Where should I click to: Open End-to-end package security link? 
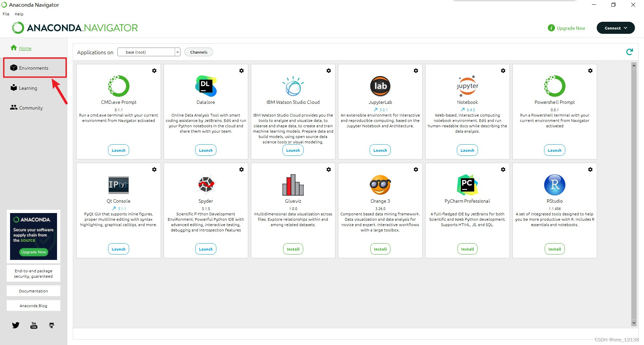[34, 274]
